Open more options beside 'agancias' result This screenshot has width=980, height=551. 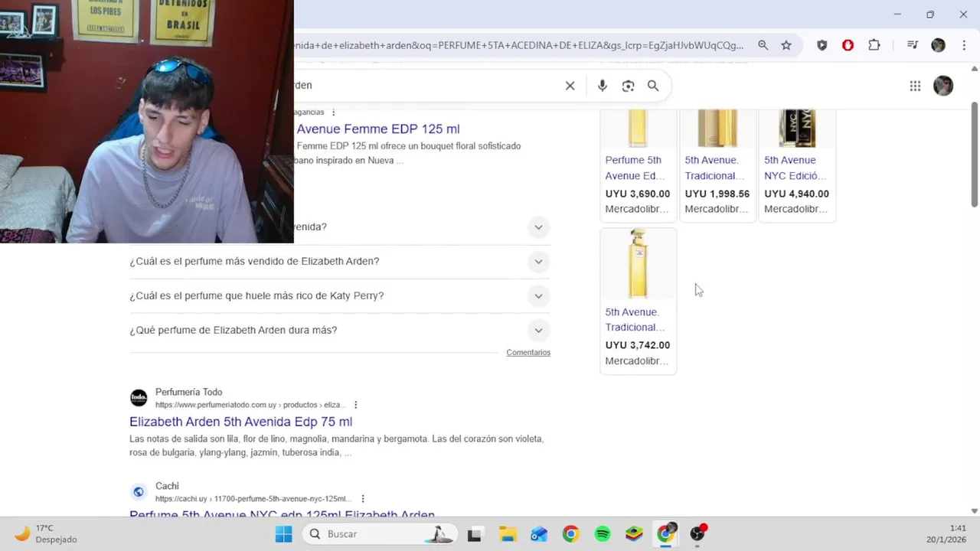tap(333, 112)
